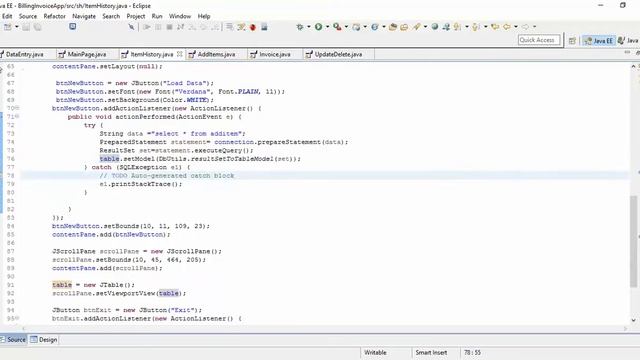Click the Step Into icon

192,27
